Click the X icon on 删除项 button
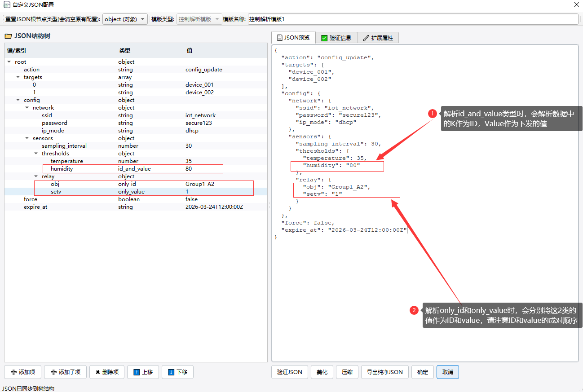 click(97, 372)
